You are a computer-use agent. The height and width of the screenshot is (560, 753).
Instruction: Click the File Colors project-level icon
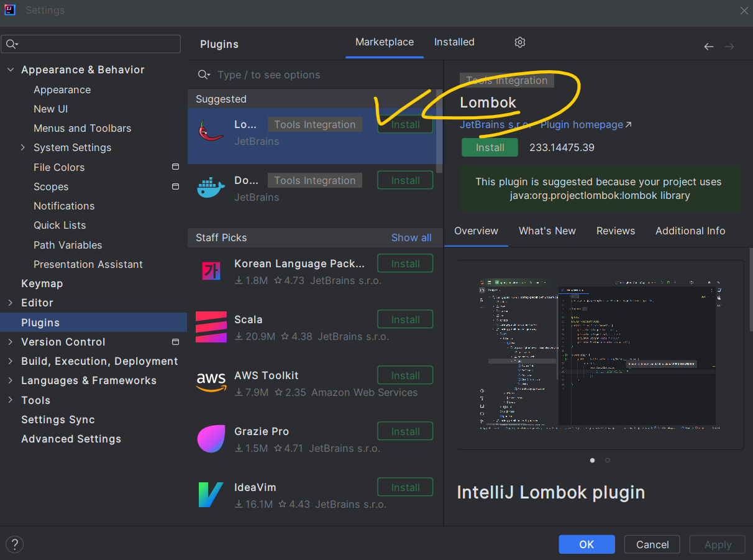click(175, 167)
